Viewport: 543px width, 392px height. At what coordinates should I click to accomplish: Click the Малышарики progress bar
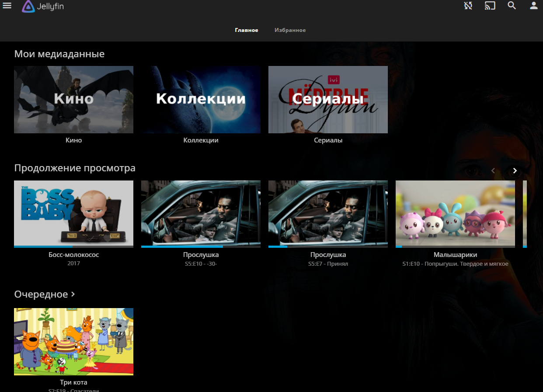click(455, 246)
